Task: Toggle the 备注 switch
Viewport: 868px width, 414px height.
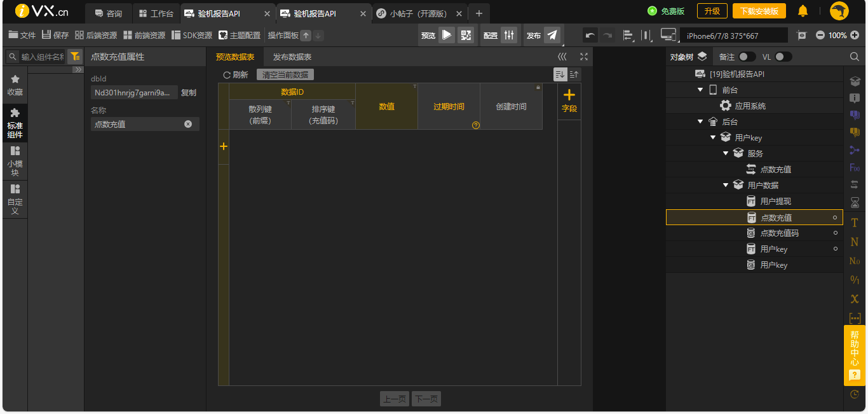Action: 747,57
